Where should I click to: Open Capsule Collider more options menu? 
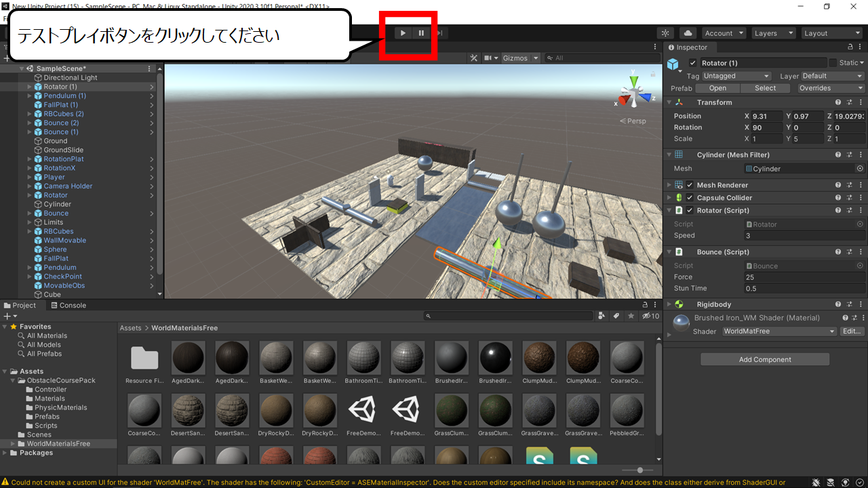(861, 198)
